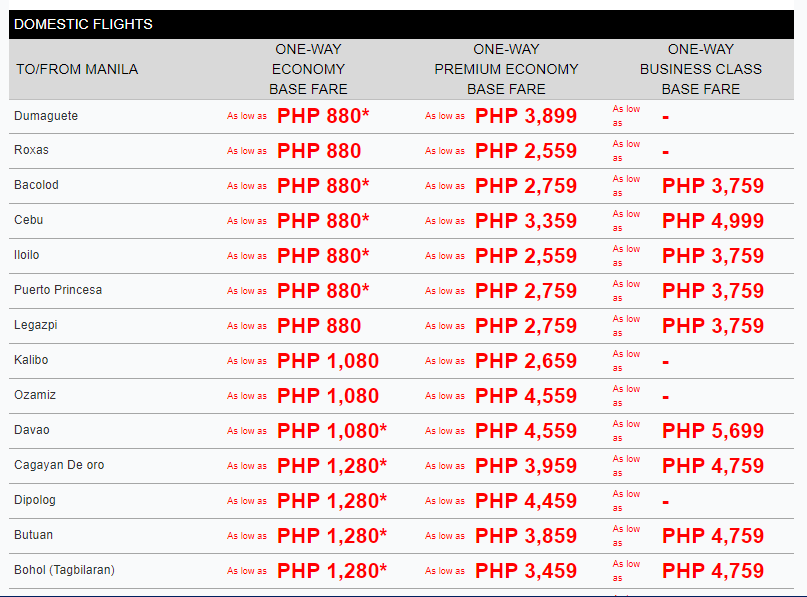The width and height of the screenshot is (807, 597).
Task: Click the ONE-WAY ECONOMY BASE FARE column header
Action: 308,69
